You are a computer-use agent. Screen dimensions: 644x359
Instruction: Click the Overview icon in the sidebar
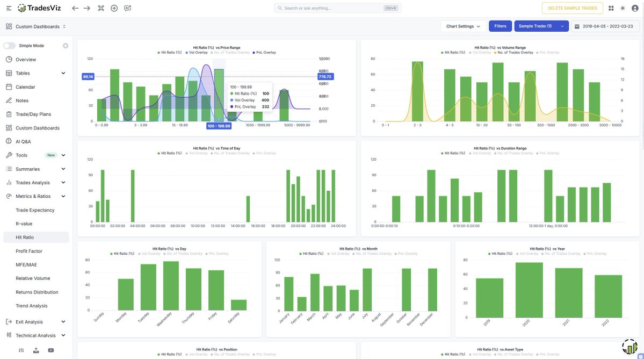[9, 60]
